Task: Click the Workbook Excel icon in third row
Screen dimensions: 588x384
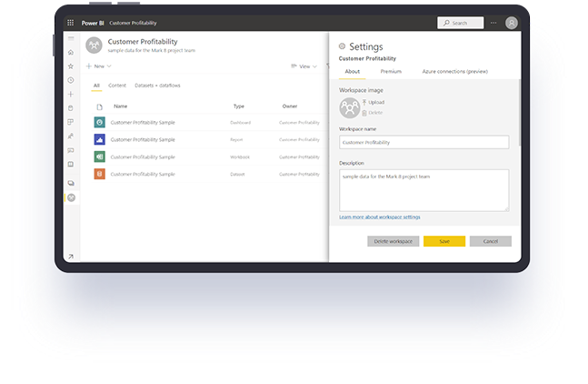Action: [99, 157]
